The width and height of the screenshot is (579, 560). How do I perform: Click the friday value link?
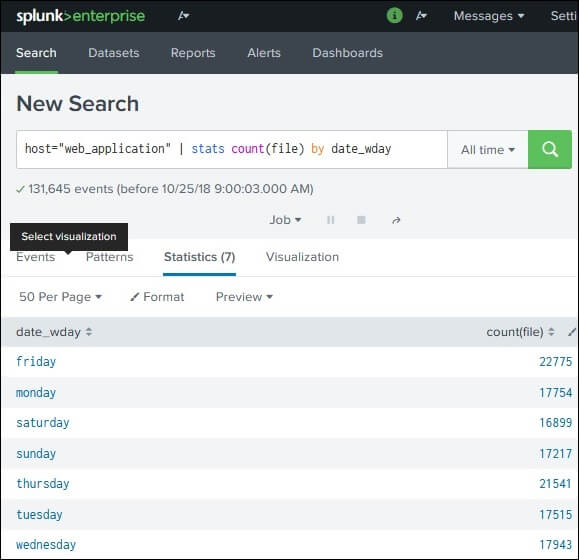click(x=36, y=362)
